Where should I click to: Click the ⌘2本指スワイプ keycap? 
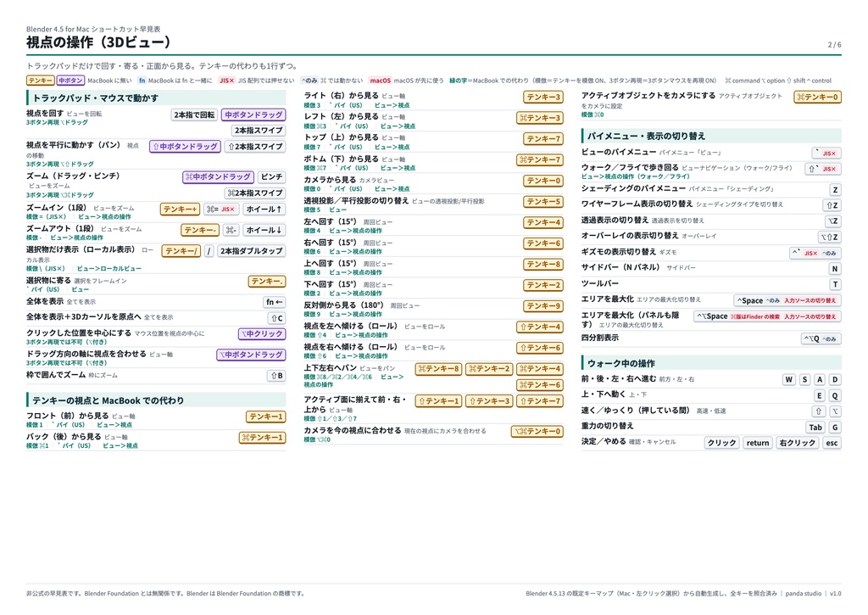pos(255,193)
